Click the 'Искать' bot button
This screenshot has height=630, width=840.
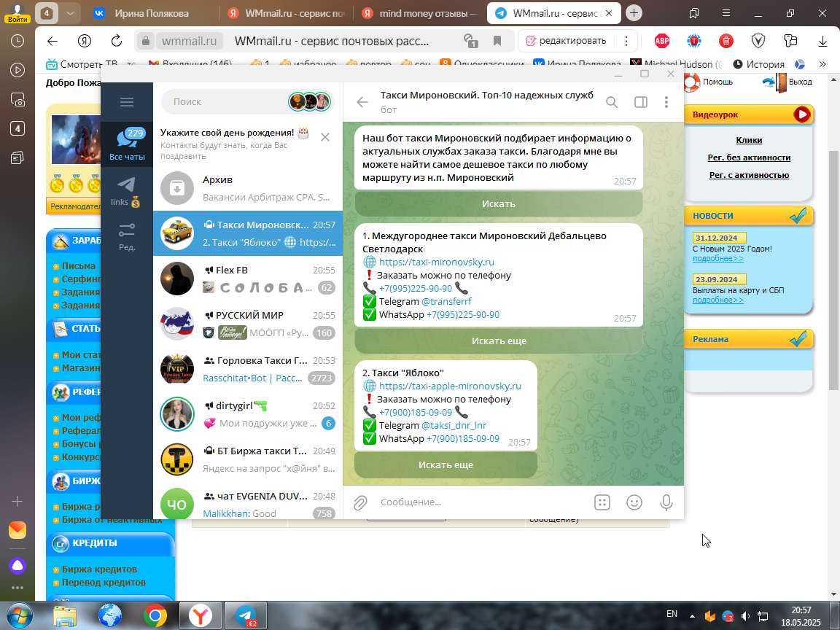[499, 203]
